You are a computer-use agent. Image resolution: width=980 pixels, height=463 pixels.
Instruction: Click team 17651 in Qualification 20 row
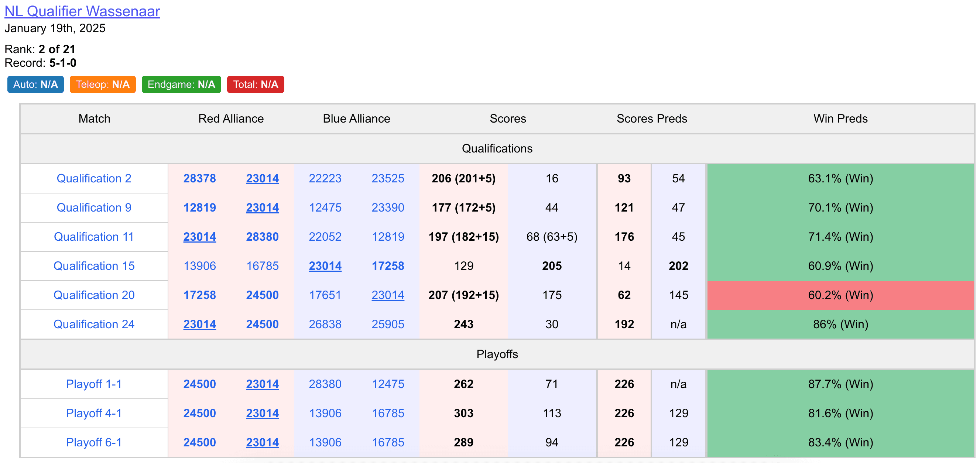[325, 295]
